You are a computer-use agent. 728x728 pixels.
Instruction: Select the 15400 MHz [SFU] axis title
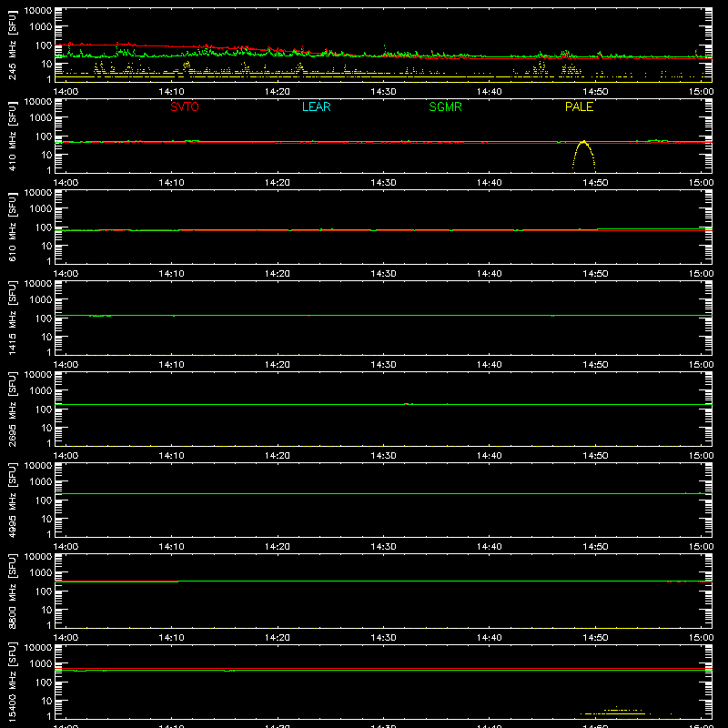point(13,682)
